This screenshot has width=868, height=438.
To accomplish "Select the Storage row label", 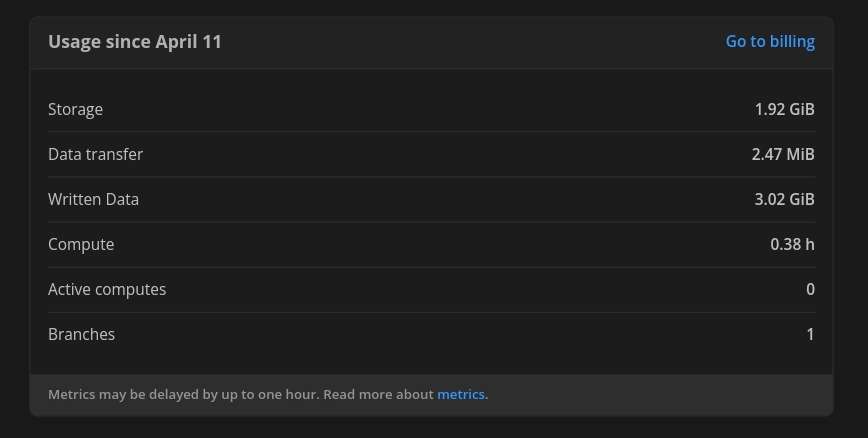I will pyautogui.click(x=75, y=109).
